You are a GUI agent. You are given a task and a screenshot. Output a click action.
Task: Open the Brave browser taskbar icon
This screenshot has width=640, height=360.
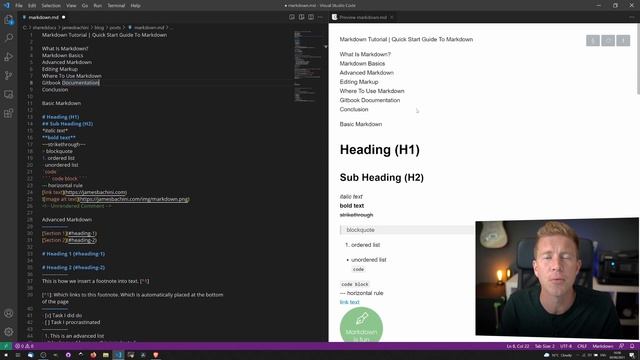[156, 355]
